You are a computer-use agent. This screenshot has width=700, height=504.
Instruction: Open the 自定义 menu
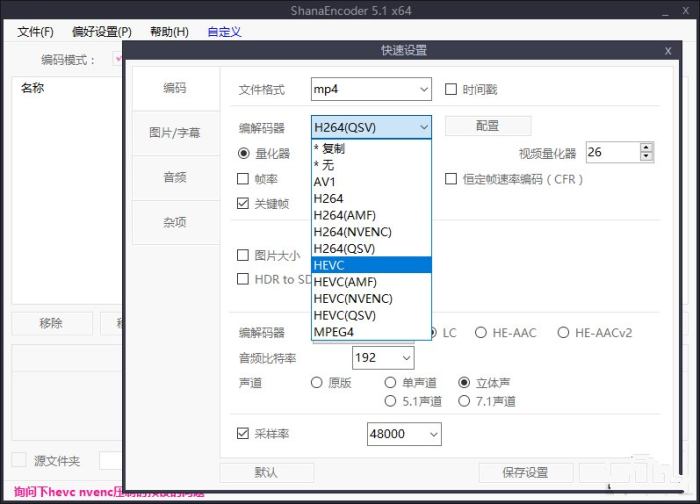[x=224, y=32]
